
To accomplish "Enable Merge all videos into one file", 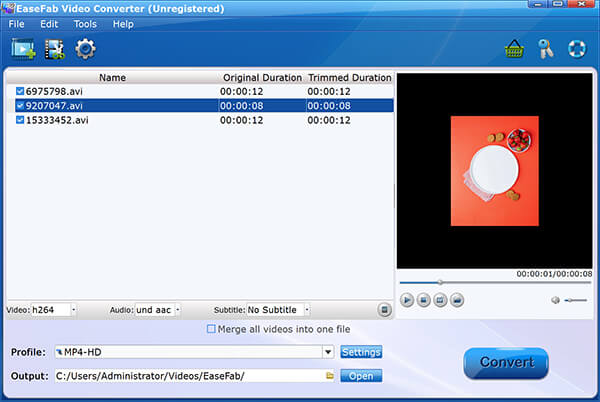I will click(x=211, y=329).
